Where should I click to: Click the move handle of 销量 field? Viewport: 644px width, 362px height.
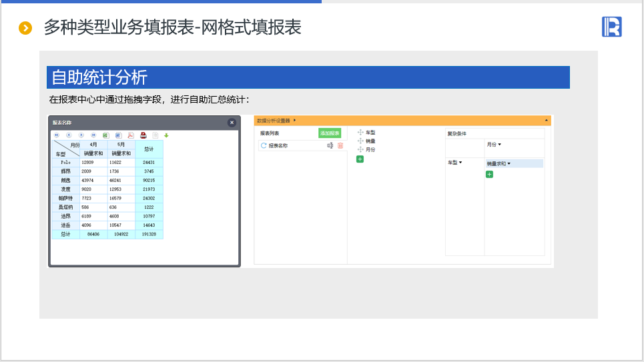click(360, 141)
